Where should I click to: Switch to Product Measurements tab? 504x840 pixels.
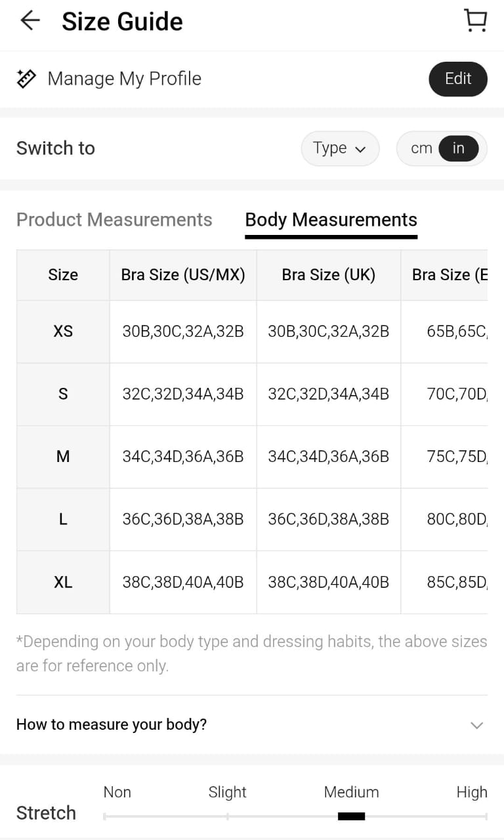click(114, 219)
